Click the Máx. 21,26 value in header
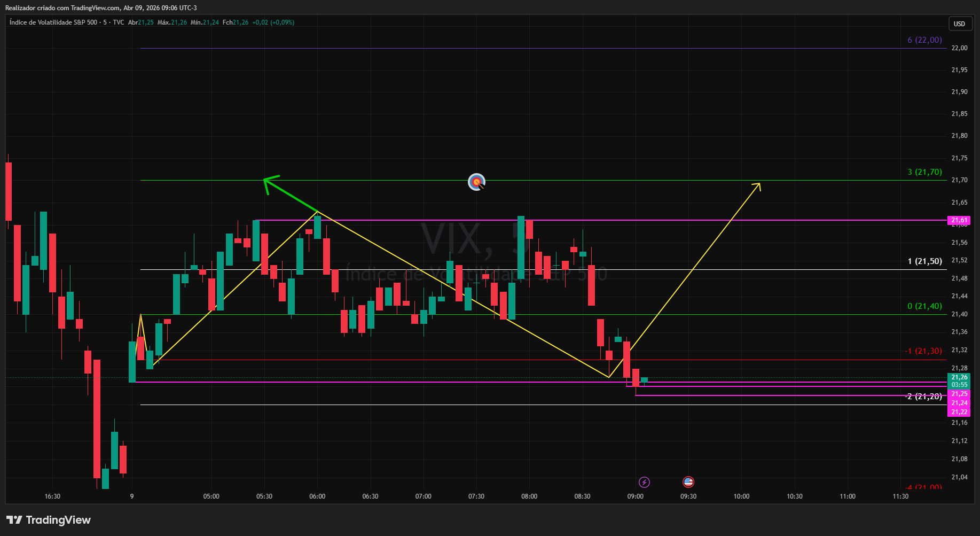 (172, 22)
